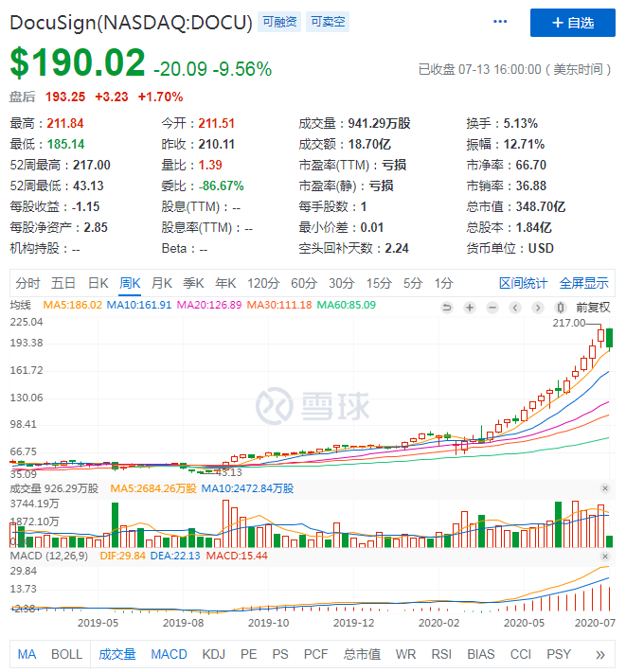Open the 前复权 adjustment dropdown
Screen dimensions: 626x672
[593, 308]
